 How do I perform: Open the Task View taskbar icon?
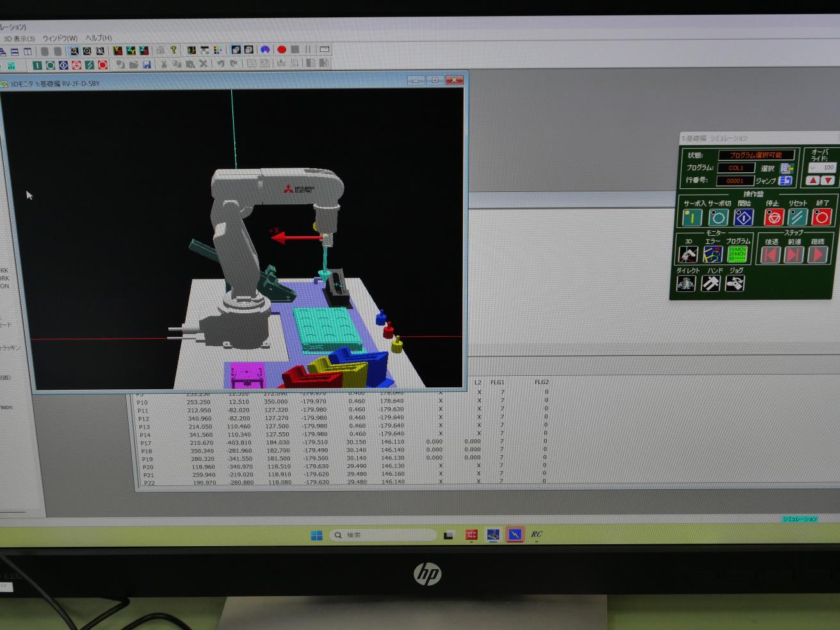(x=449, y=535)
